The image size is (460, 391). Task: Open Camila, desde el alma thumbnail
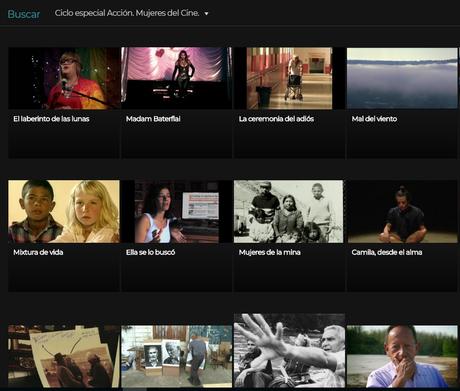(x=402, y=211)
